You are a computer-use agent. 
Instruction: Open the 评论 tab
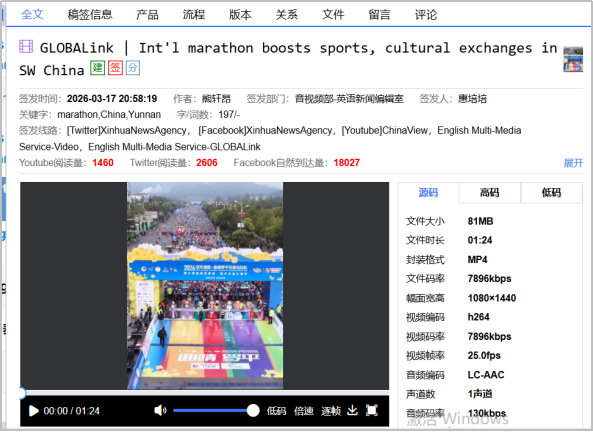pyautogui.click(x=426, y=14)
